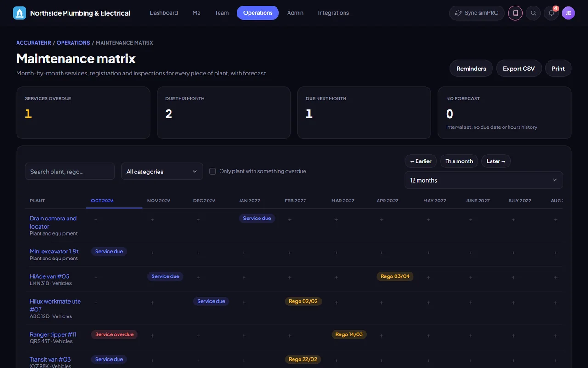588x368 pixels.
Task: Open the All categories dropdown
Action: click(162, 171)
